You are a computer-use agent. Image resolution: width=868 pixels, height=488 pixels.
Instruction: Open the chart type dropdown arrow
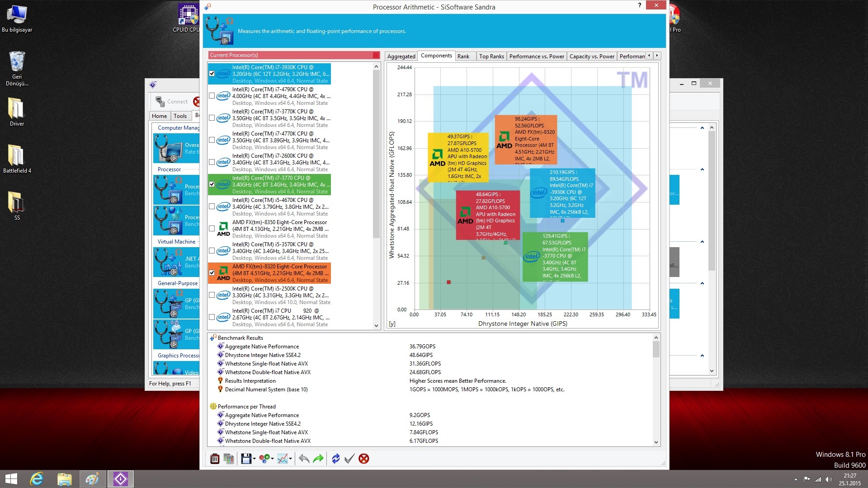(290, 459)
